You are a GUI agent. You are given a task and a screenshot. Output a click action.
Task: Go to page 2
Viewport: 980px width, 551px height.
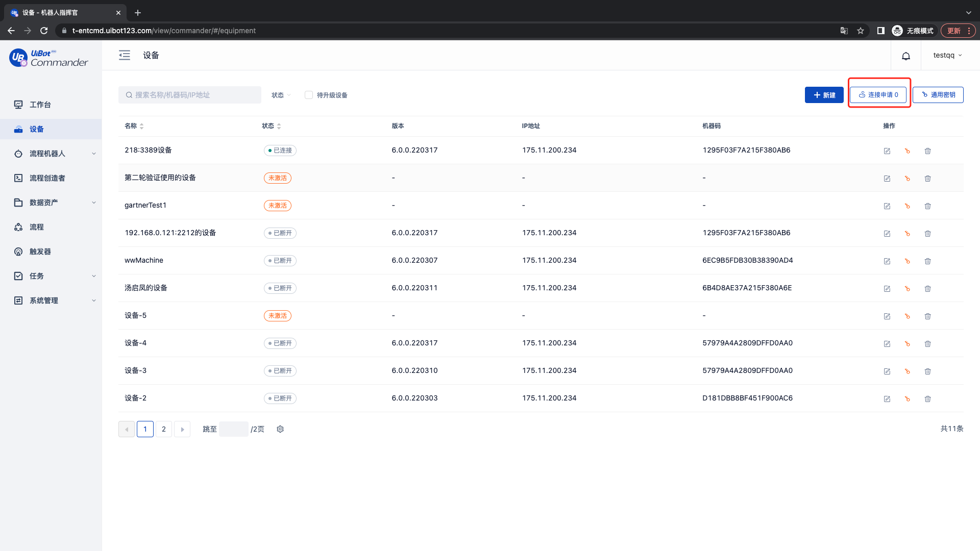tap(164, 429)
